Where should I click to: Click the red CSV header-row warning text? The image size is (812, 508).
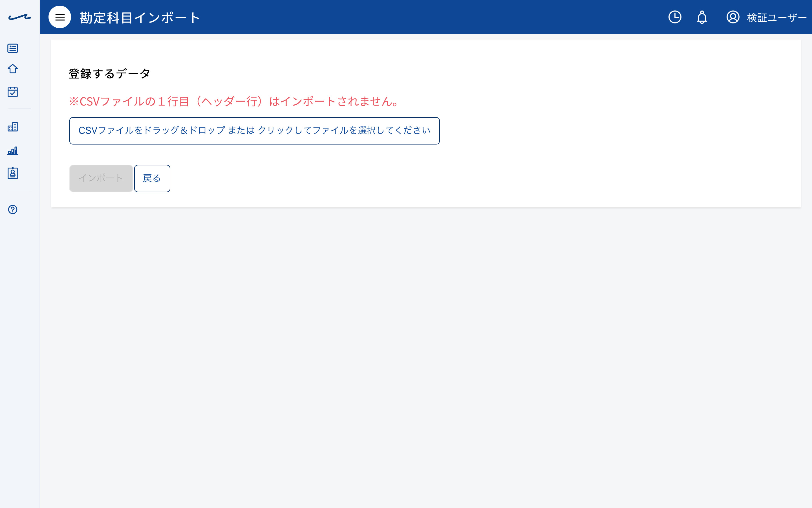click(234, 102)
